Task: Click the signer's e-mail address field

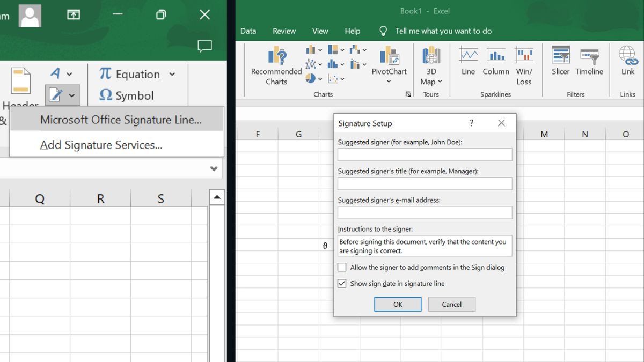Action: (x=425, y=213)
